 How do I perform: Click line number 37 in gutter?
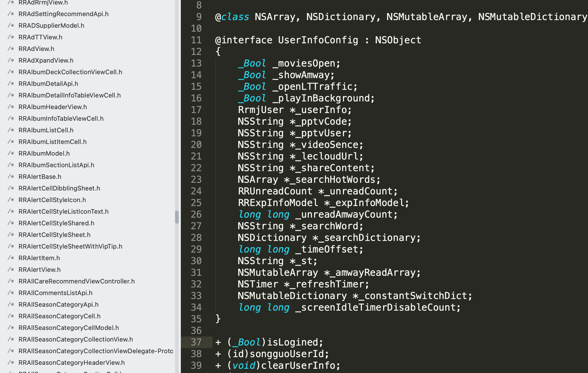click(196, 342)
